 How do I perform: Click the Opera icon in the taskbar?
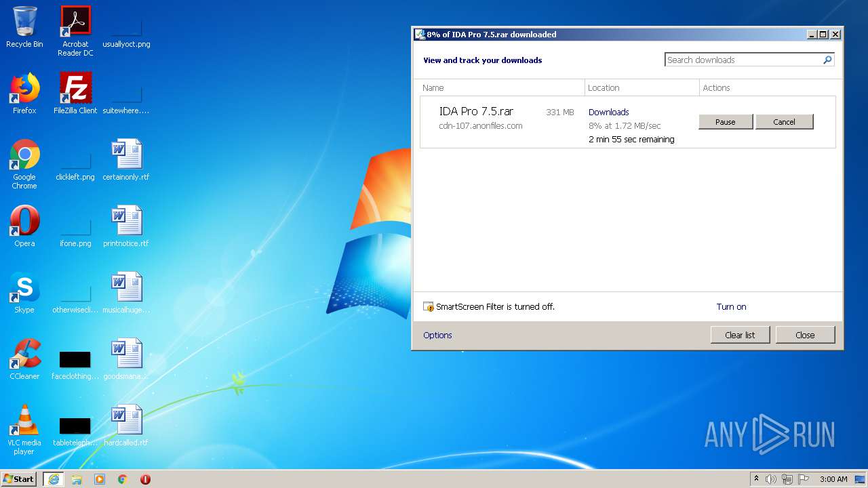tap(145, 479)
